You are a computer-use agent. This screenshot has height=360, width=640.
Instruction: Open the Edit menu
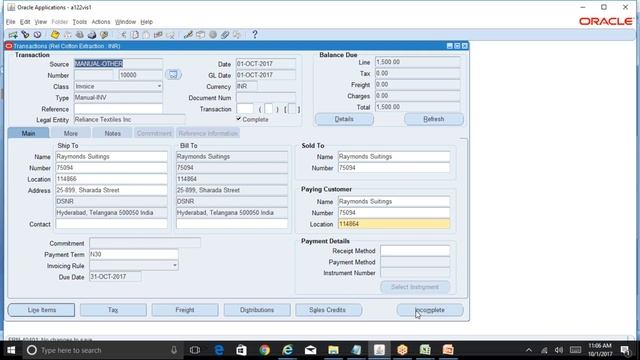pyautogui.click(x=25, y=22)
